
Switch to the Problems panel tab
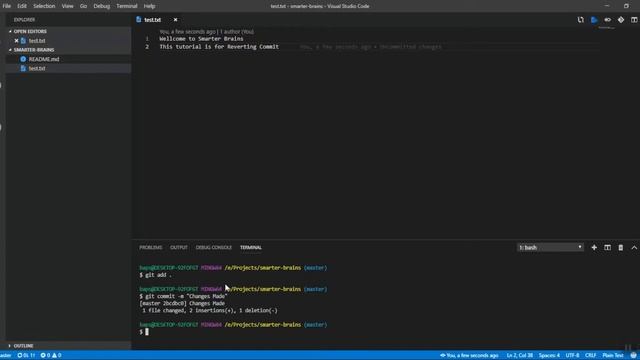[x=151, y=247]
